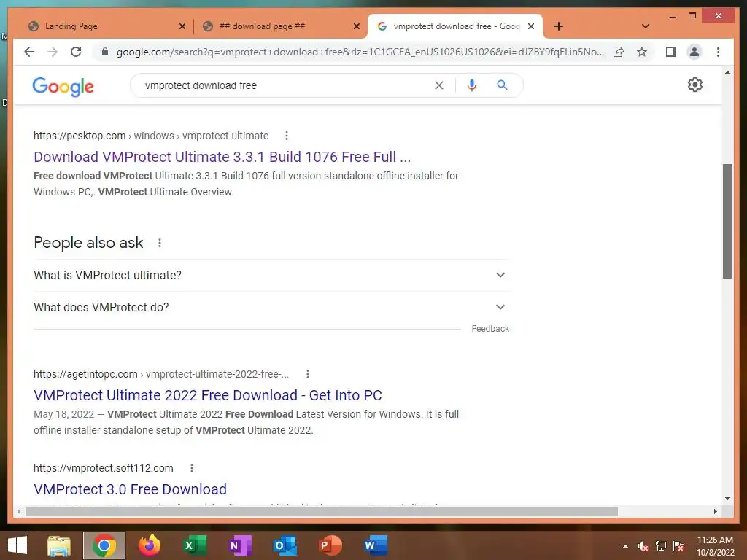Launch Excel from the taskbar
The image size is (747, 560).
click(x=194, y=545)
